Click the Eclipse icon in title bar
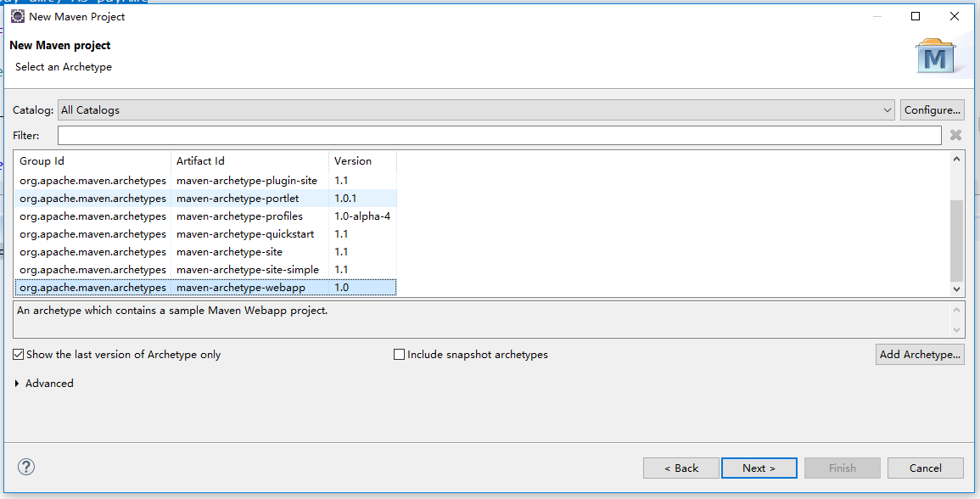This screenshot has width=980, height=499. point(18,16)
